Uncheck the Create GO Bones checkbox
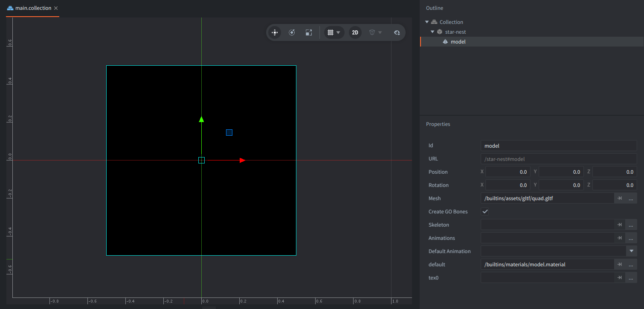This screenshot has width=644, height=309. (485, 212)
